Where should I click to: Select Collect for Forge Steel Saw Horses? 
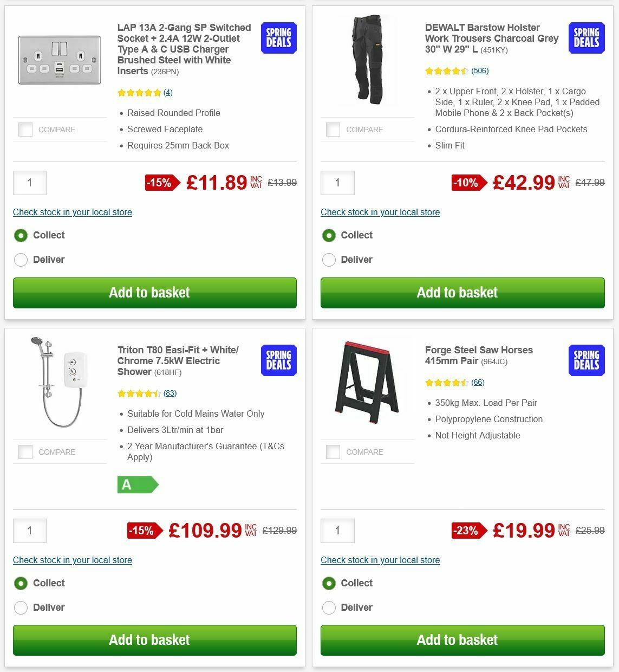329,583
